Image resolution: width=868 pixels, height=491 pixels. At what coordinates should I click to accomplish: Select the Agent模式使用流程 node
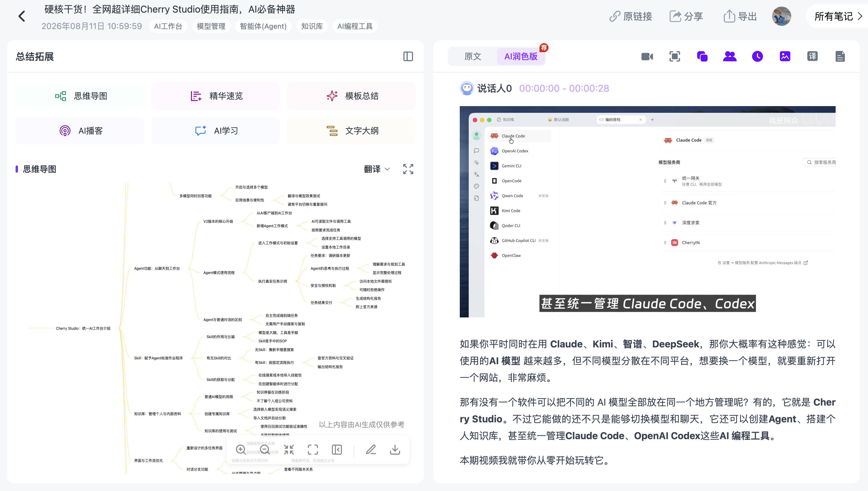pos(219,273)
